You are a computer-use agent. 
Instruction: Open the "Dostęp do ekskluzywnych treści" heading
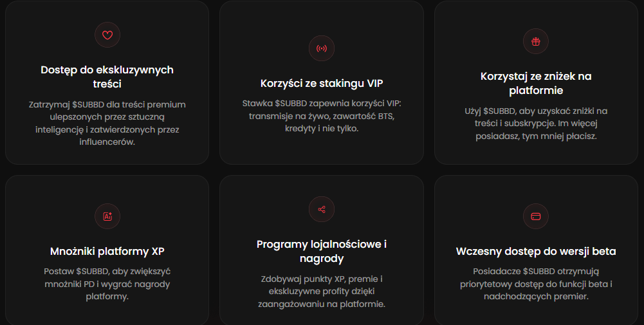click(107, 77)
